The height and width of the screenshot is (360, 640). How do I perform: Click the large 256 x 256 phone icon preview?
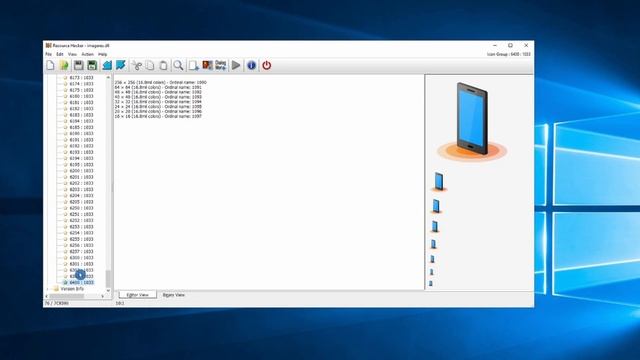tap(472, 121)
